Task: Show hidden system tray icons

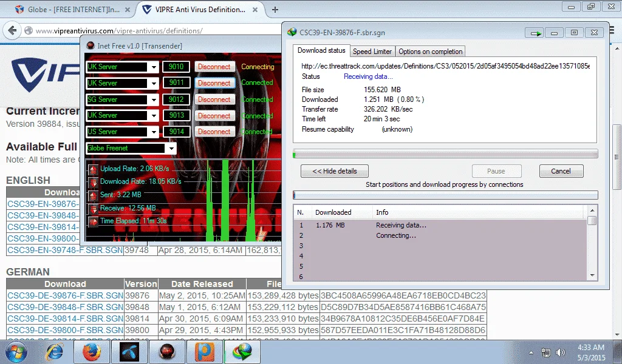Action: point(531,352)
